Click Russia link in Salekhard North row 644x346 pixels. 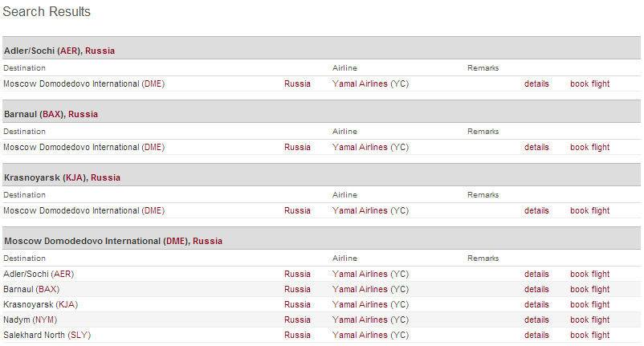click(297, 335)
